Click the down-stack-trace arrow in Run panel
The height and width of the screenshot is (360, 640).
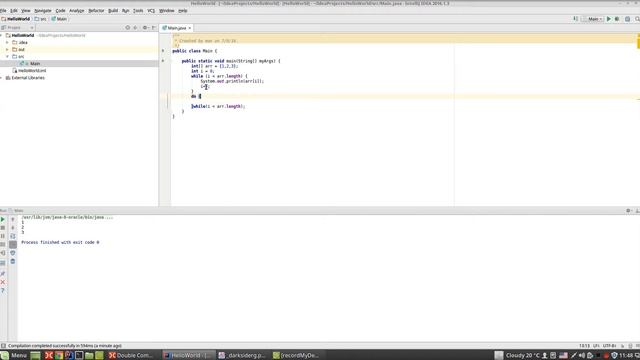pyautogui.click(x=13, y=228)
